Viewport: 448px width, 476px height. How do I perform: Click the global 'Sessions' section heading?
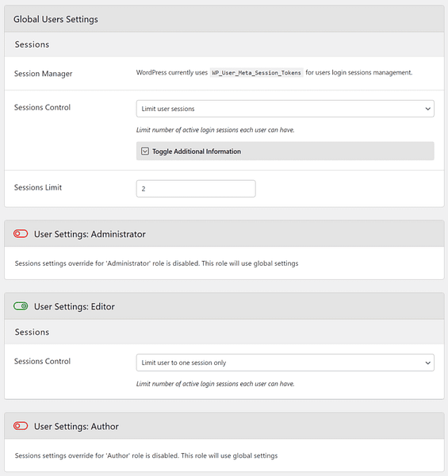pyautogui.click(x=32, y=44)
